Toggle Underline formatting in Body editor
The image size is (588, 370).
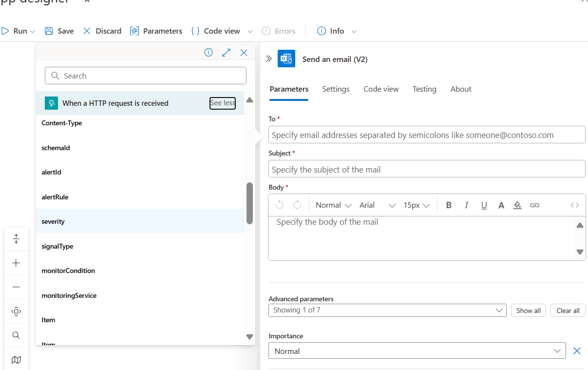pyautogui.click(x=484, y=205)
